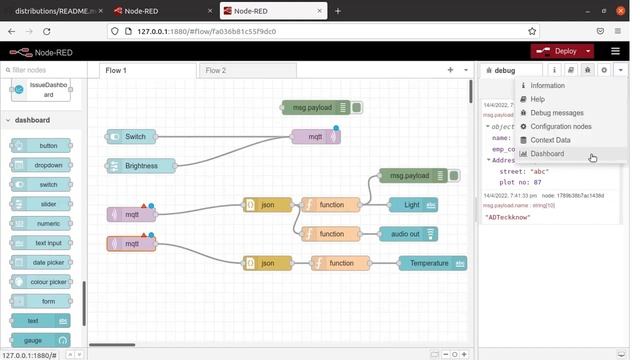The width and height of the screenshot is (640, 360).
Task: Select the lower json node
Action: coord(267,263)
